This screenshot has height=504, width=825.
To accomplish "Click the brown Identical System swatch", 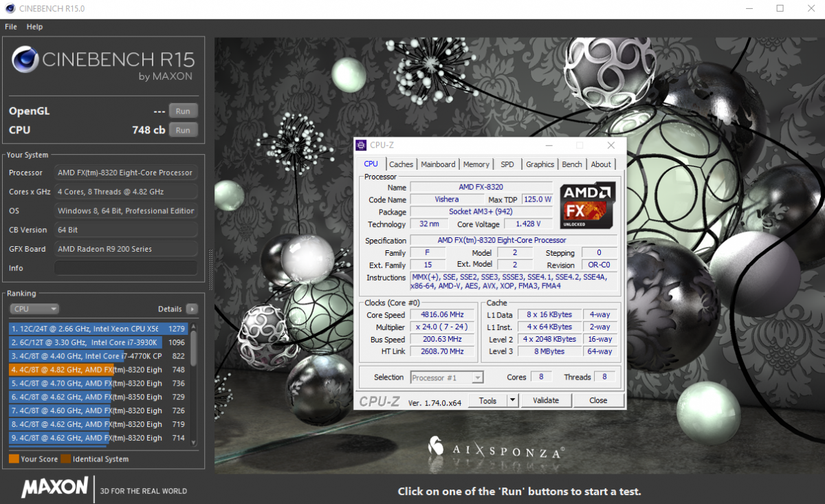I will 65,459.
